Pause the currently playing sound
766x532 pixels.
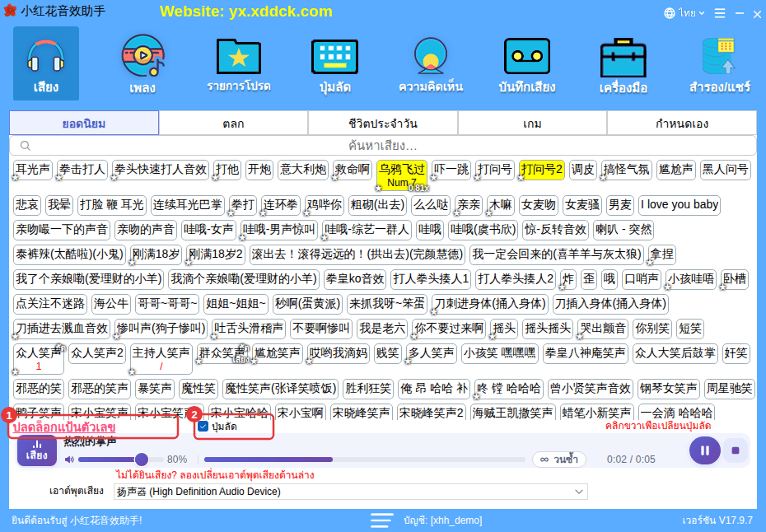tap(704, 450)
